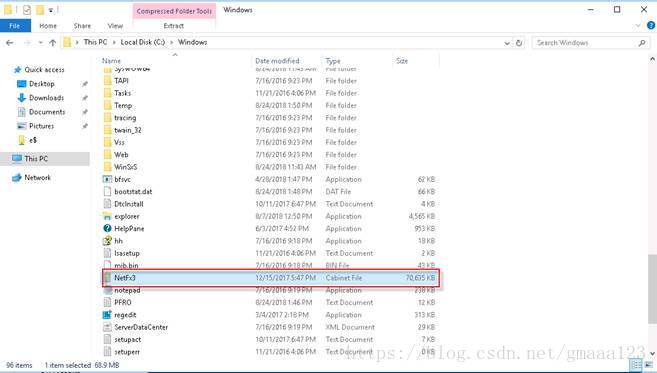
Task: Select the WinSxS folder icon
Action: tap(108, 167)
